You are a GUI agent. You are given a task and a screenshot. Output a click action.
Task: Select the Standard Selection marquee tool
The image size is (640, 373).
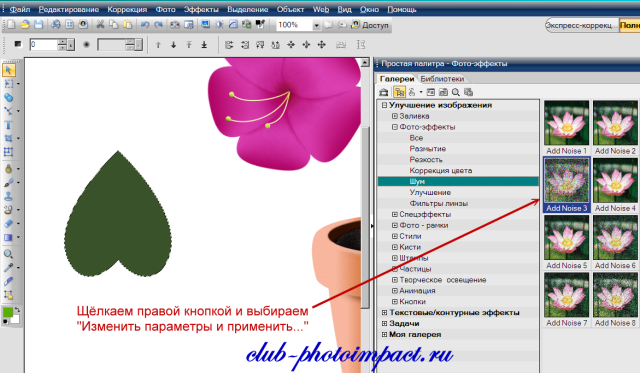pyautogui.click(x=8, y=84)
